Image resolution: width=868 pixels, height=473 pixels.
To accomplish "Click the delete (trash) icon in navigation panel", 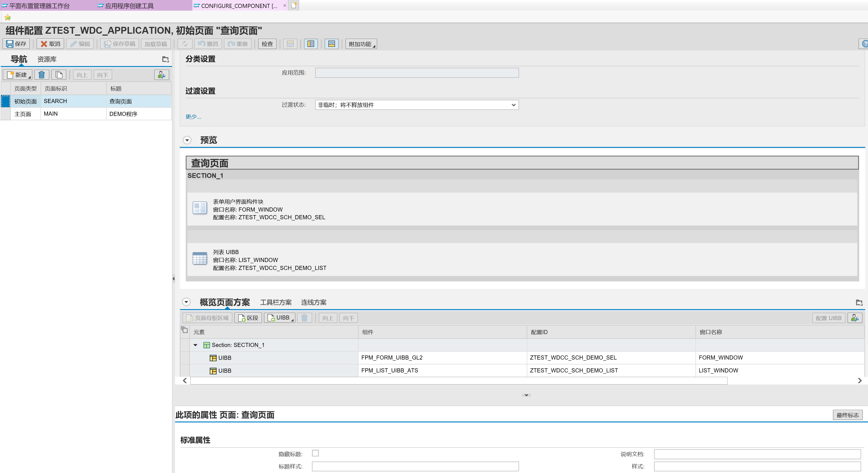I will [41, 75].
